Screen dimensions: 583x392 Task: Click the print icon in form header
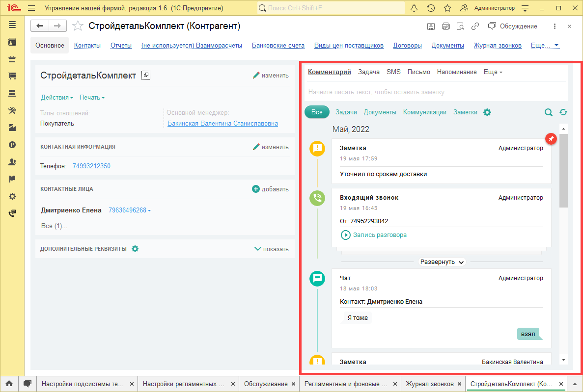coord(445,26)
